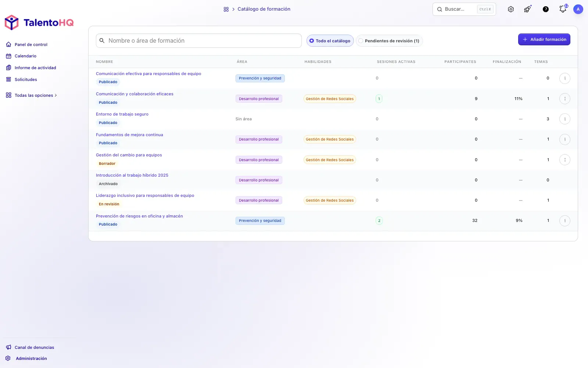Screen dimensions: 588x368
Task: Open settings gear in top bar
Action: 511,9
